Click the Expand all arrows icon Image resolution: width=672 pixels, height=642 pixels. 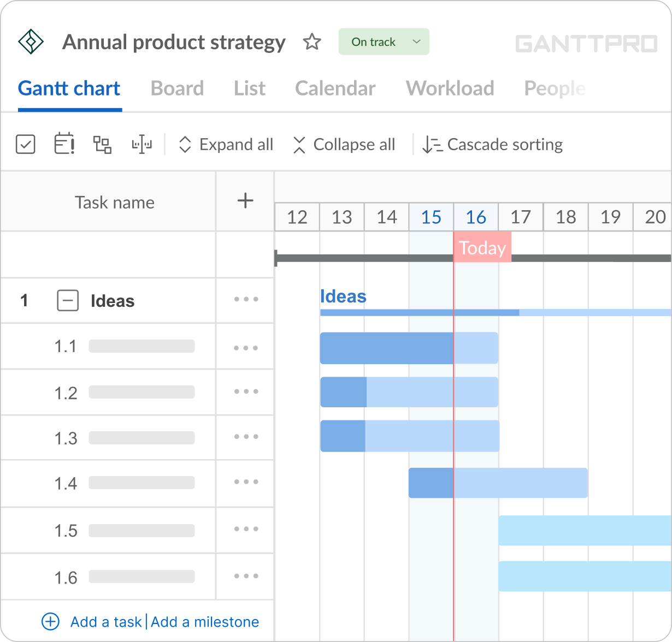(186, 144)
